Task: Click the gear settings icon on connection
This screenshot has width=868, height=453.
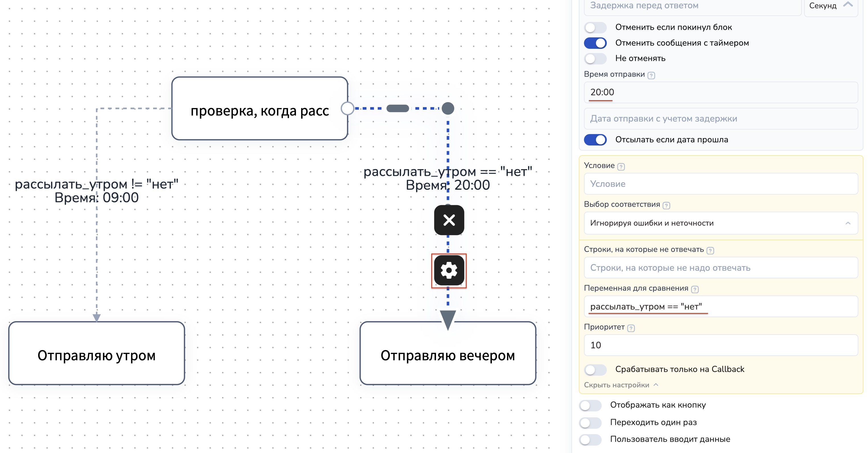Action: point(449,270)
